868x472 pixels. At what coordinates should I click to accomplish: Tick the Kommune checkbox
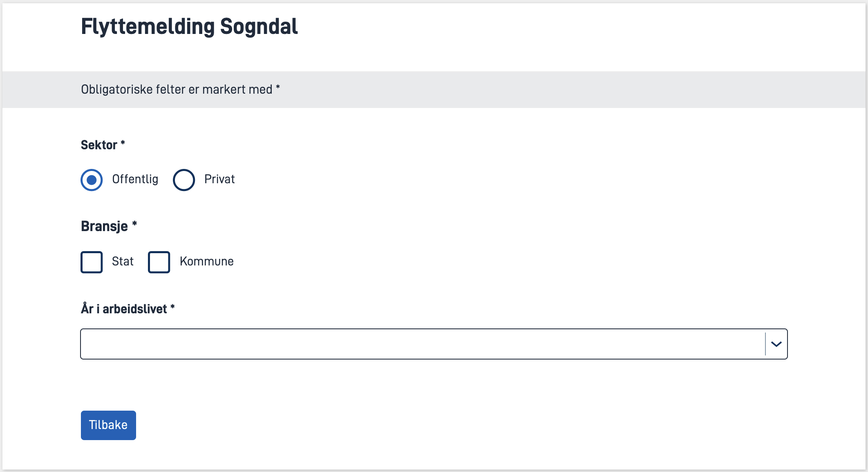[159, 262]
